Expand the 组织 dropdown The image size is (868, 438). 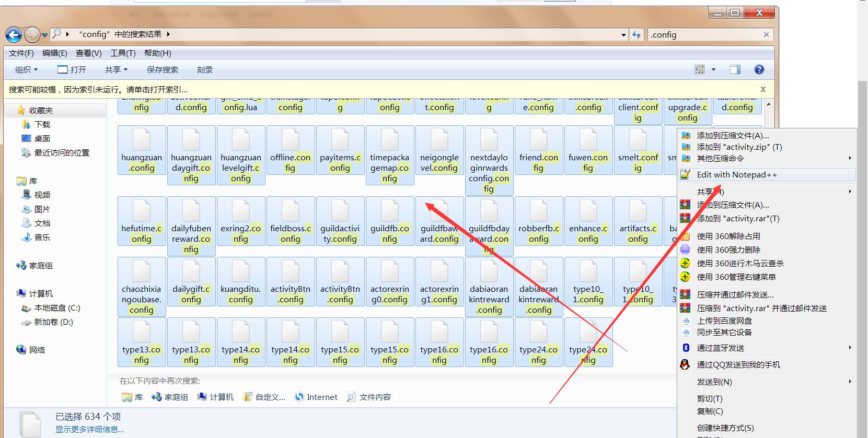[x=26, y=70]
